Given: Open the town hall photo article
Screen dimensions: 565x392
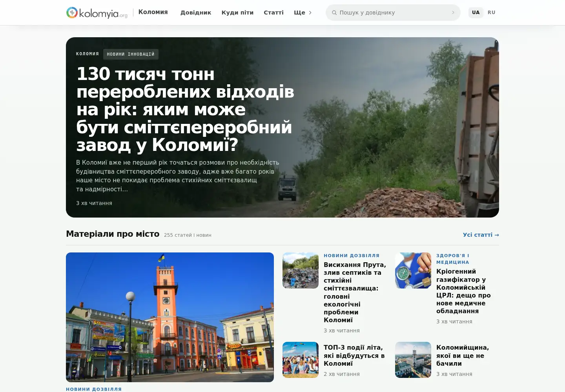Looking at the screenshot, I should 170,317.
